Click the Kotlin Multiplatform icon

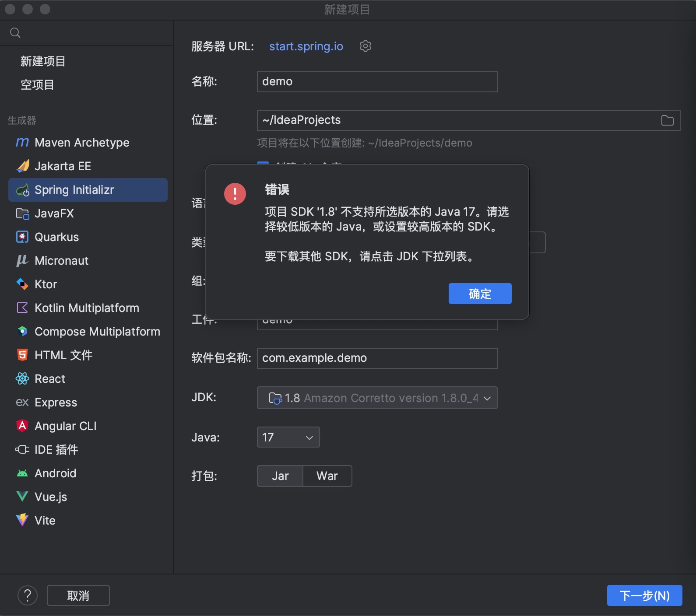22,308
